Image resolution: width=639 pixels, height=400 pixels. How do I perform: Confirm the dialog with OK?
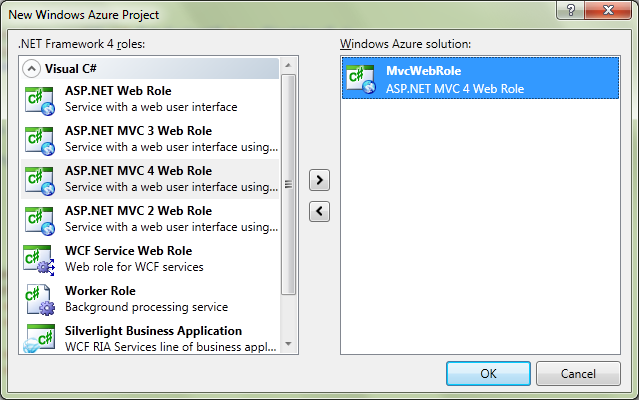pos(488,373)
